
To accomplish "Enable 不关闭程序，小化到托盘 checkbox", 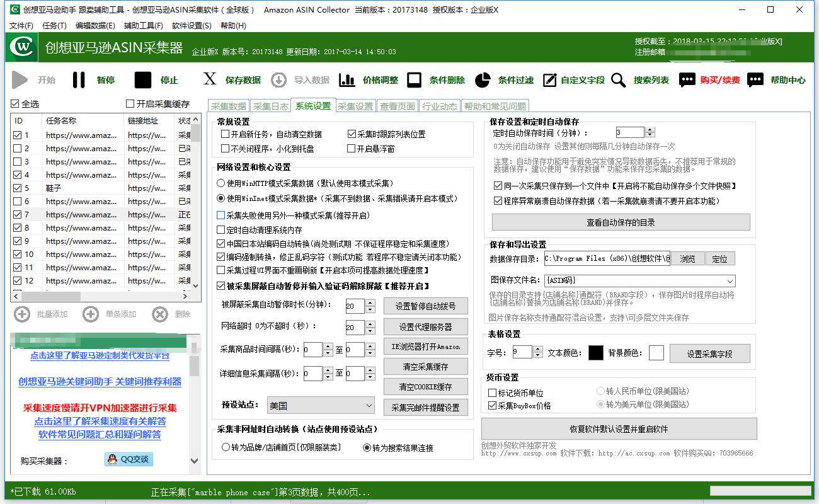I will coord(225,149).
